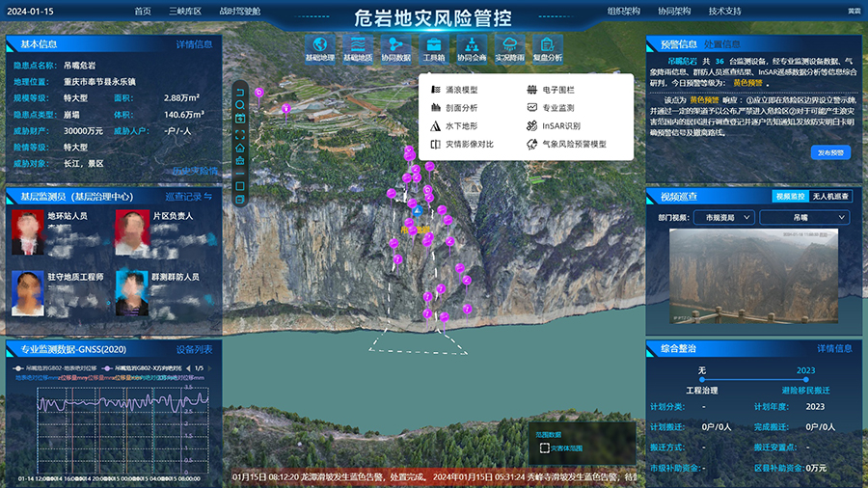Expand the 市规资局 department dropdown
The image size is (868, 488).
723,218
